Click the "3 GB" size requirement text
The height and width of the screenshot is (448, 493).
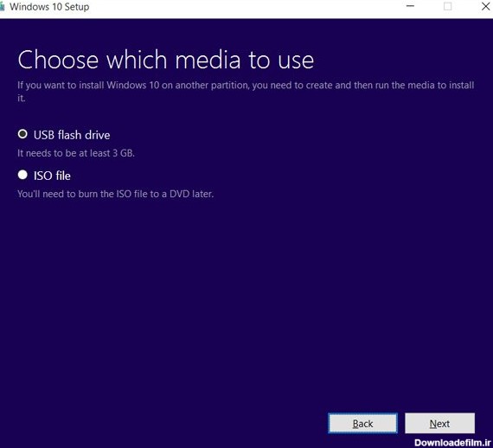pyautogui.click(x=123, y=153)
